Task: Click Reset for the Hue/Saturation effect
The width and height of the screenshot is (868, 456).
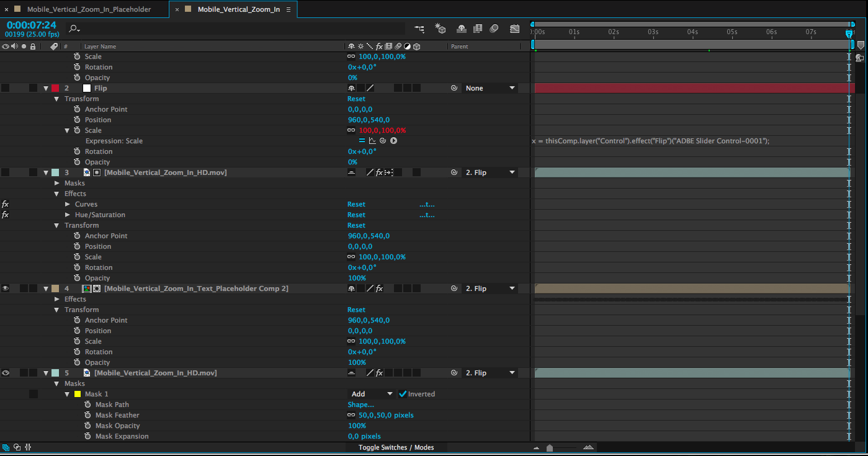Action: pos(356,215)
